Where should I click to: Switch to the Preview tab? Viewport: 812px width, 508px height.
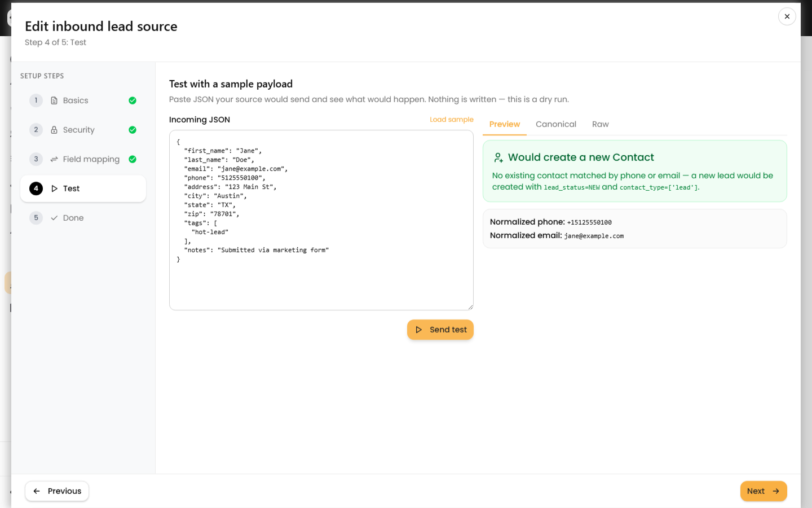click(x=505, y=124)
